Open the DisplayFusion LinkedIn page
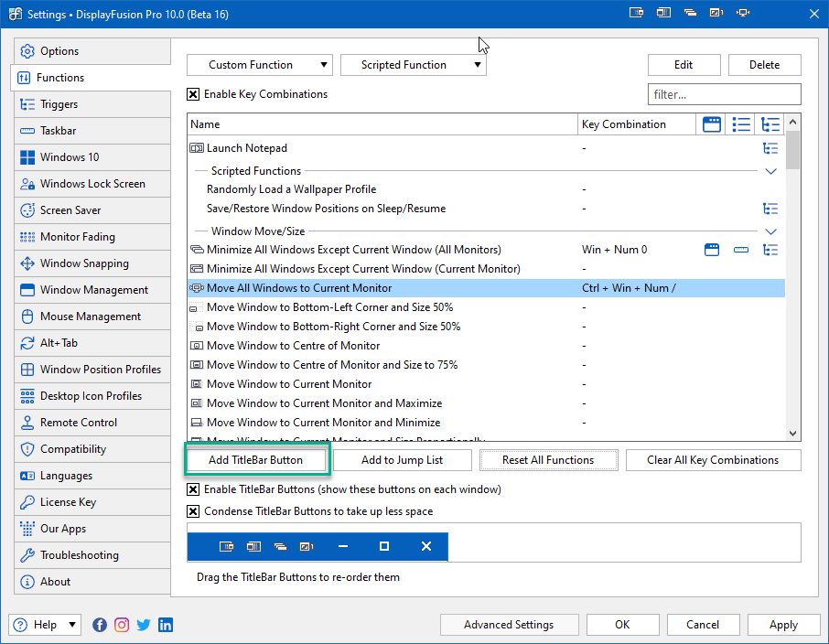Image resolution: width=829 pixels, height=644 pixels. 166,625
